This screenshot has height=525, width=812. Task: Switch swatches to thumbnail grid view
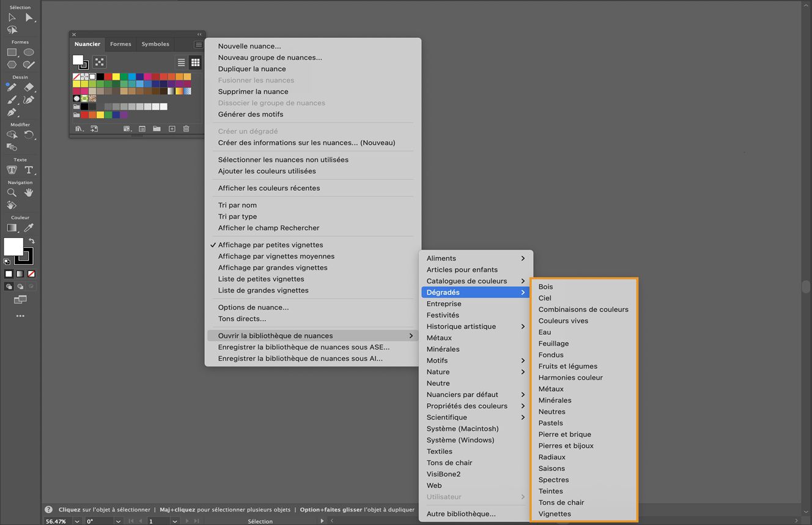(195, 62)
